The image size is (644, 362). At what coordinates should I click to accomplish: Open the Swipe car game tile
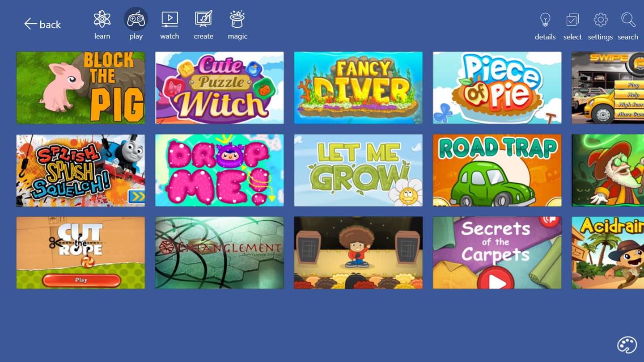(x=608, y=88)
